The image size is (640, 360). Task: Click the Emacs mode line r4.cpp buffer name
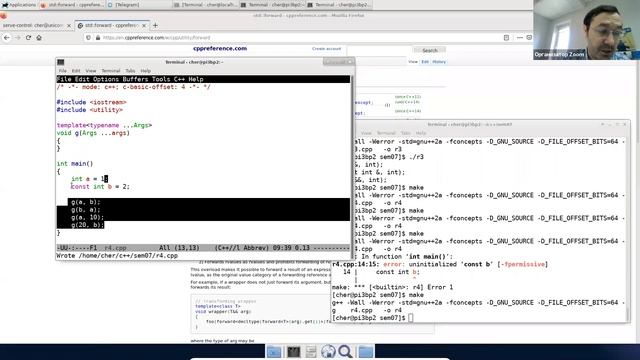coord(116,248)
